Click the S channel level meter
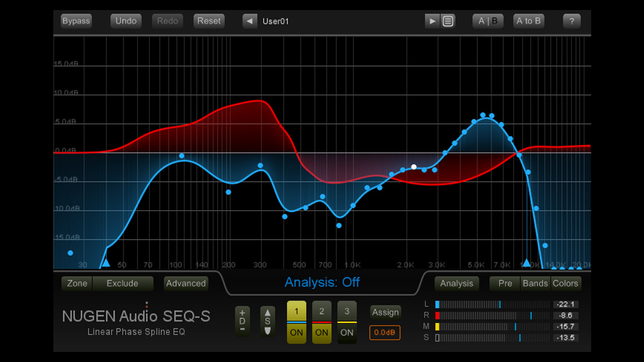This screenshot has width=644, height=362. click(x=493, y=338)
